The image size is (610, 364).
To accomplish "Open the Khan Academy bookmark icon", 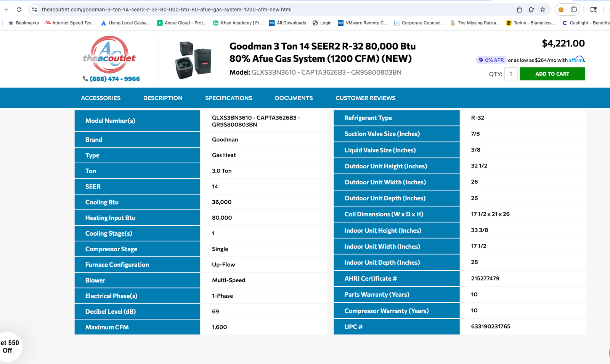I will (216, 23).
